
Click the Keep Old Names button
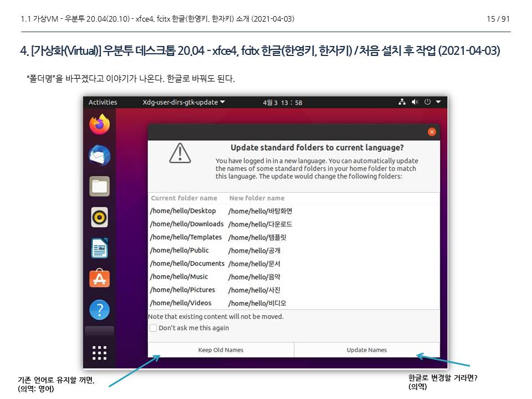[x=221, y=350]
